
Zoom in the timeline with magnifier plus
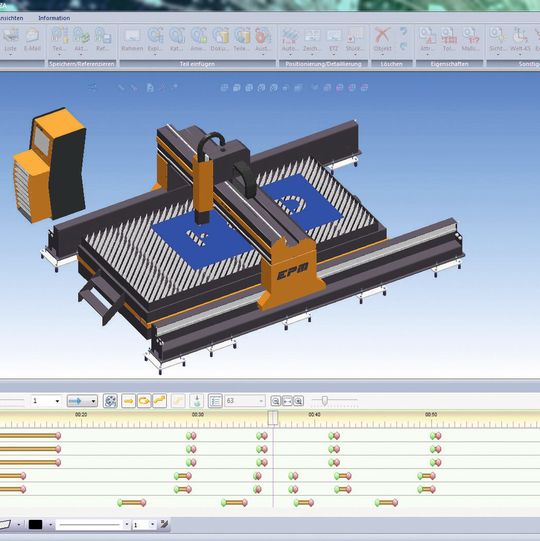click(x=299, y=401)
